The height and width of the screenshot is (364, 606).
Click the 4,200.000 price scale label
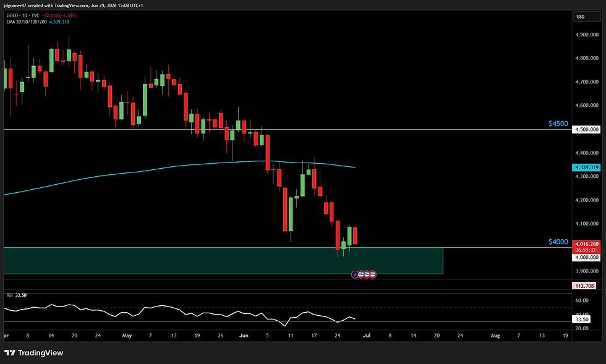click(587, 200)
